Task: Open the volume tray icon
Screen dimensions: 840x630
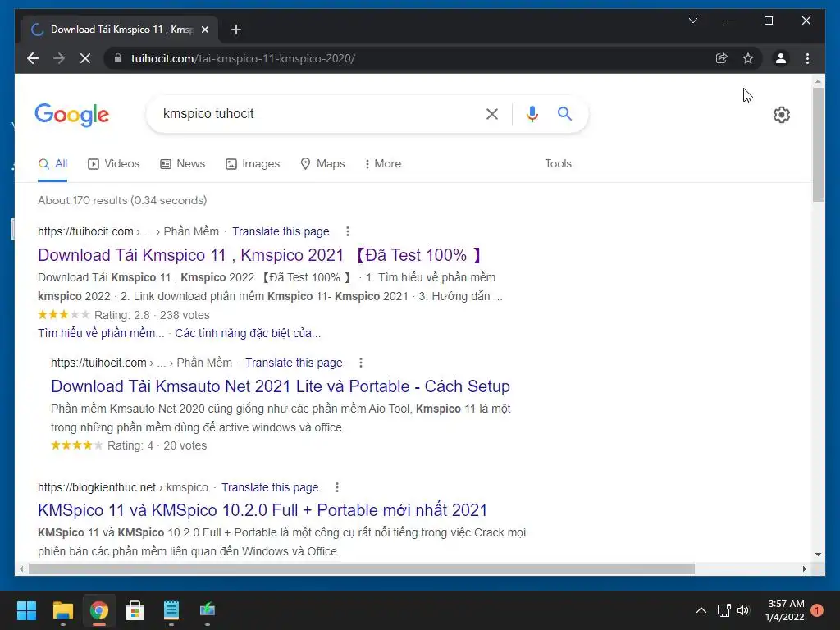Action: pyautogui.click(x=743, y=610)
